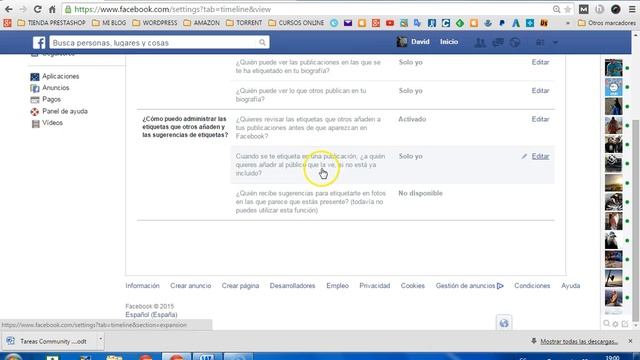Image resolution: width=640 pixels, height=360 pixels.
Task: Click the browser forward arrow
Action: 23,9
